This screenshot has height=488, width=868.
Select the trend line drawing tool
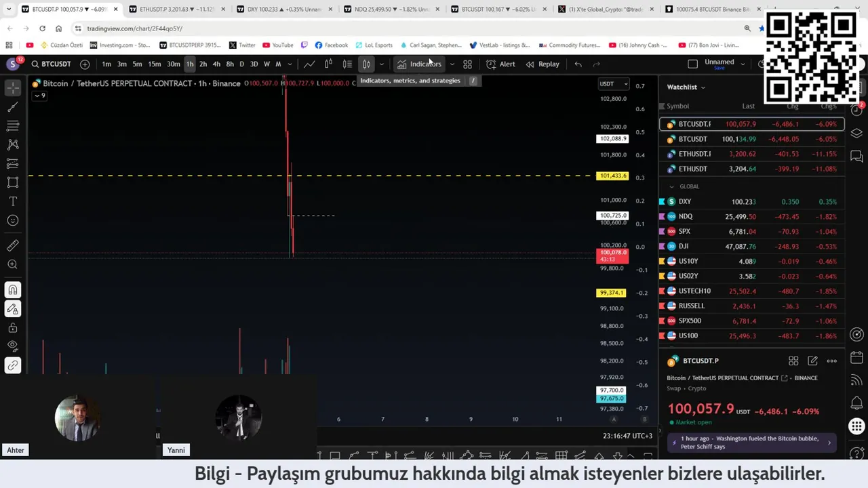pos(12,107)
